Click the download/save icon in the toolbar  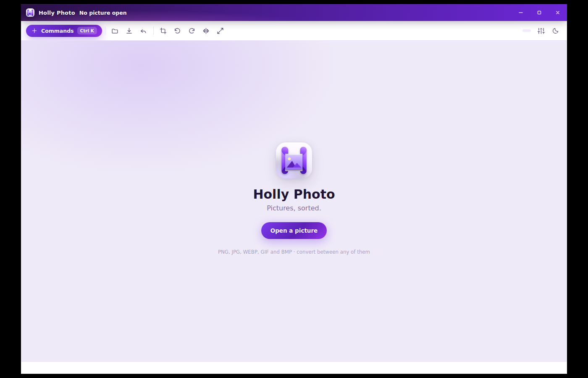pyautogui.click(x=129, y=31)
